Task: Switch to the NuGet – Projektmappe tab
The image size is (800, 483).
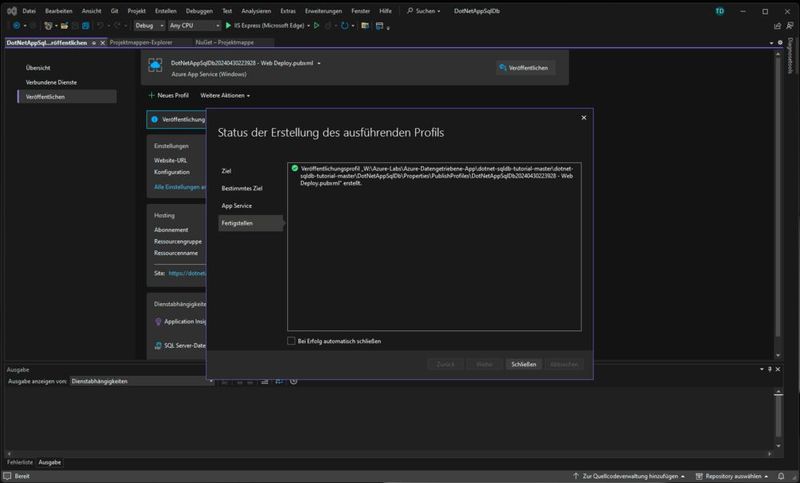Action: pos(224,43)
